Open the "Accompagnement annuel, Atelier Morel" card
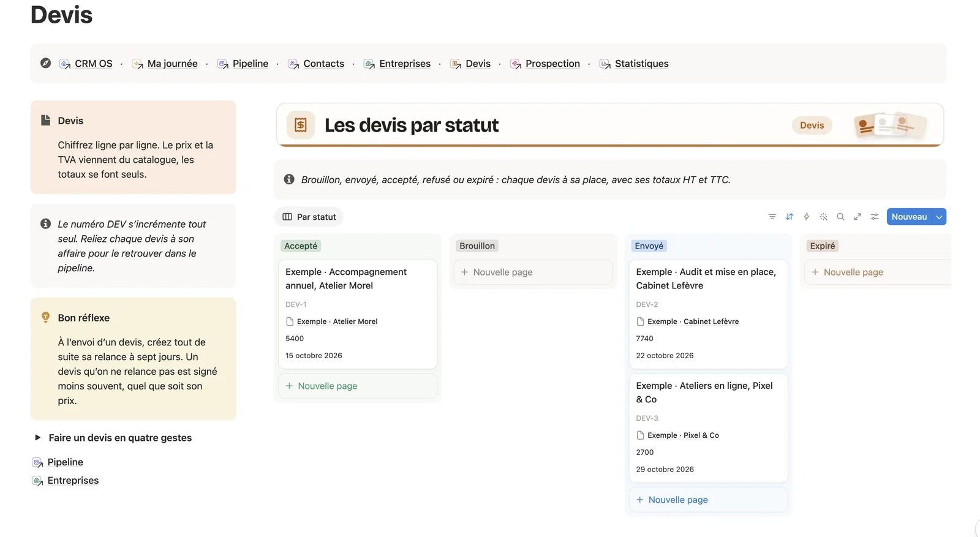This screenshot has width=980, height=537. click(x=358, y=314)
